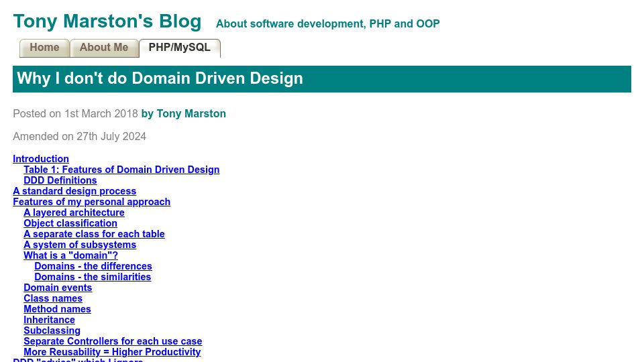Click the Introduction link
The image size is (644, 362).
coord(41,159)
